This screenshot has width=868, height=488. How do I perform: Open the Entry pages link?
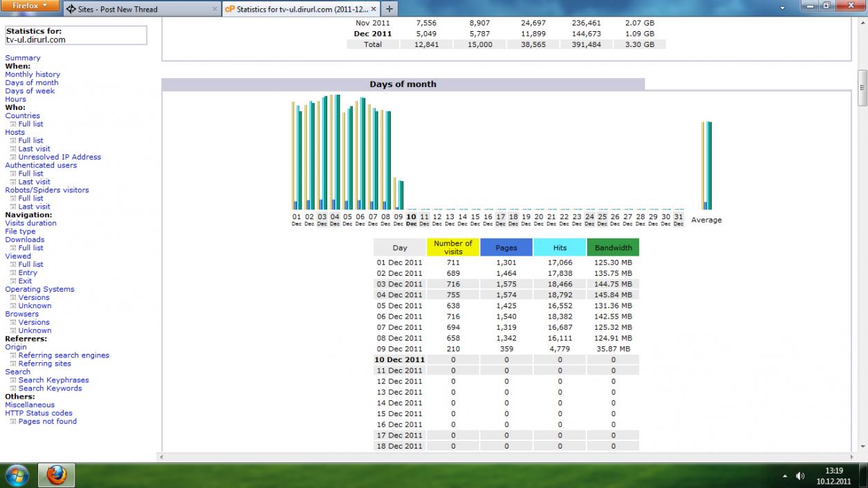(28, 274)
